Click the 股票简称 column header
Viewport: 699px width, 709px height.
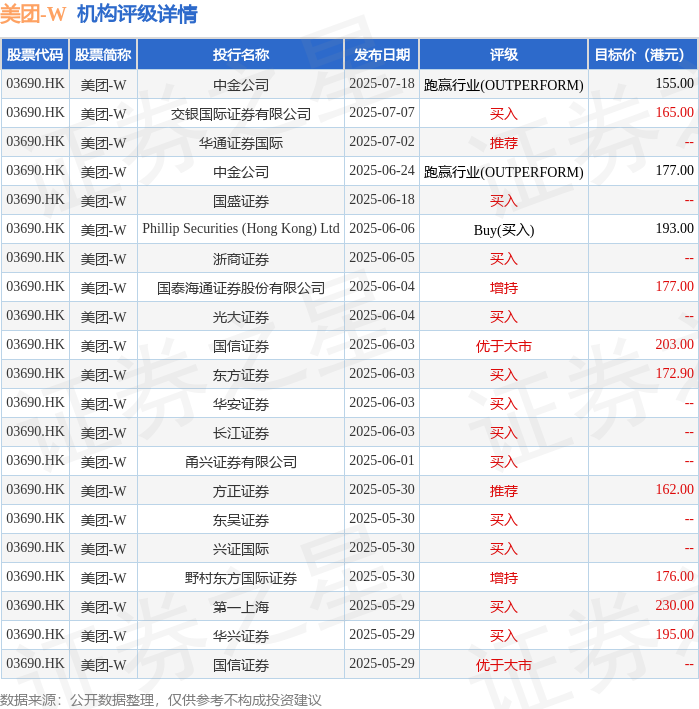coord(103,55)
